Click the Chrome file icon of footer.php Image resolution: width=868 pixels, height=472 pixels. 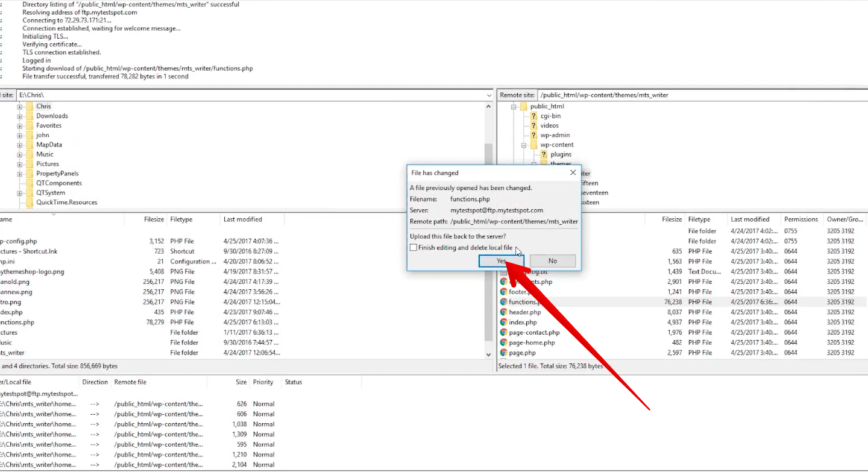click(x=504, y=292)
